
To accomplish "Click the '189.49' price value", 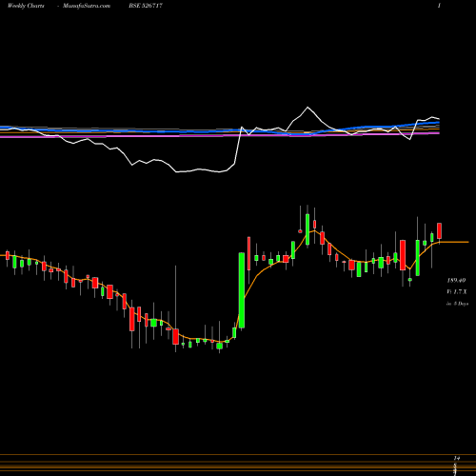I will [456, 281].
